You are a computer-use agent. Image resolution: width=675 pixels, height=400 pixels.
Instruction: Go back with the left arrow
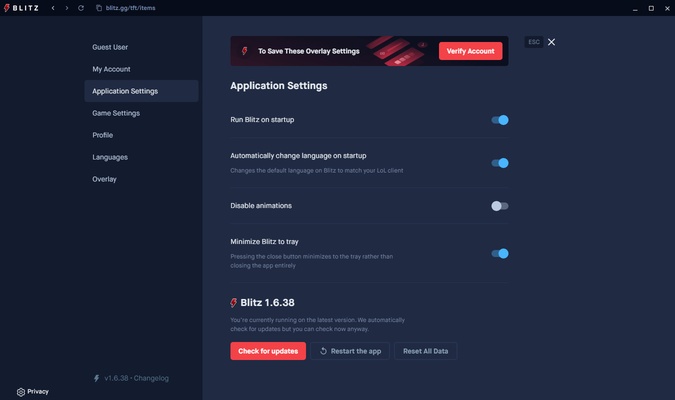pyautogui.click(x=53, y=8)
